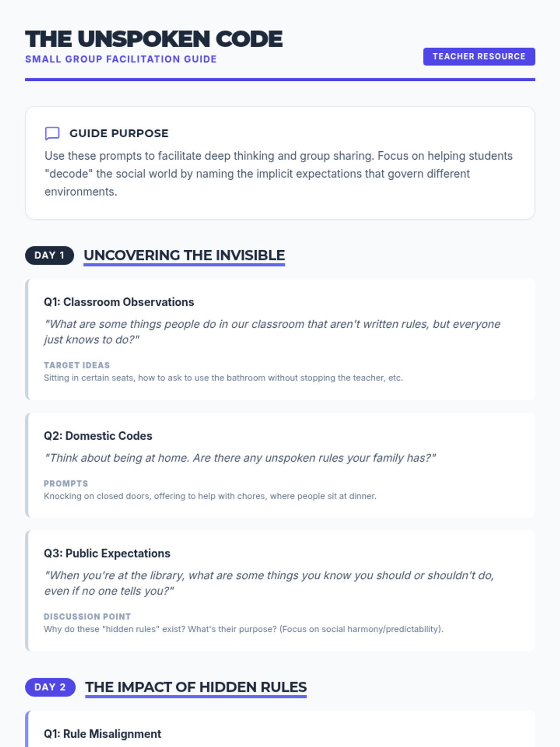Viewport: 560px width, 747px height.
Task: Click the Discussion Point label
Action: [87, 616]
